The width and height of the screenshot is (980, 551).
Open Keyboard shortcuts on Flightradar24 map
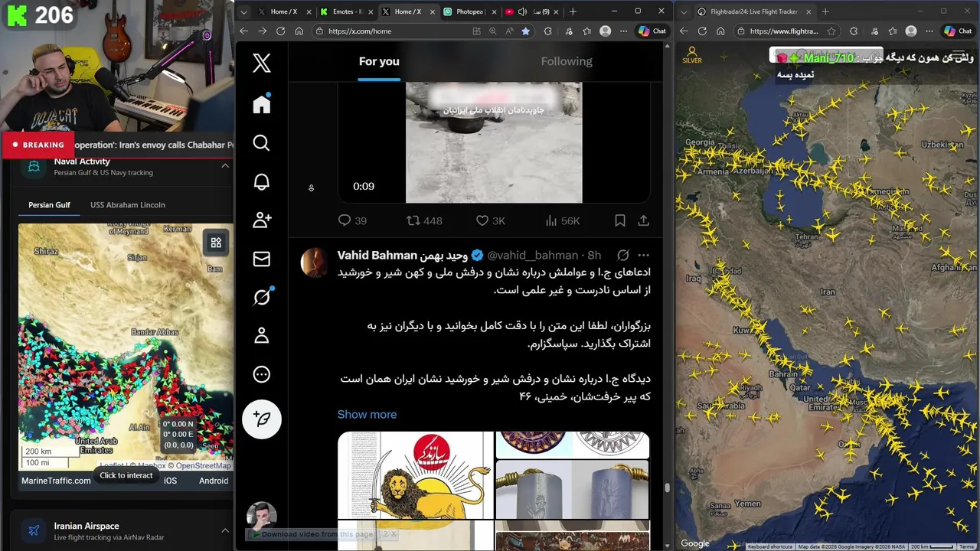(x=770, y=546)
